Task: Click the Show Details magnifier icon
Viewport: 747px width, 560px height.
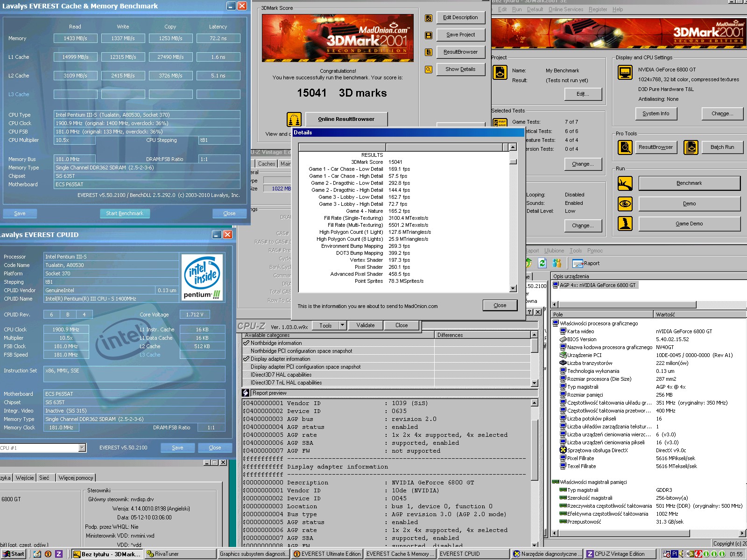Action: click(428, 70)
